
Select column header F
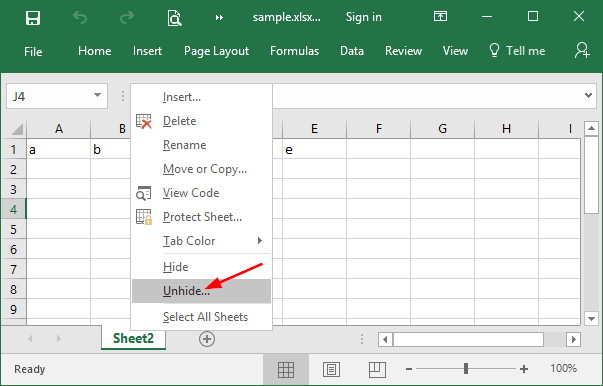click(x=378, y=129)
